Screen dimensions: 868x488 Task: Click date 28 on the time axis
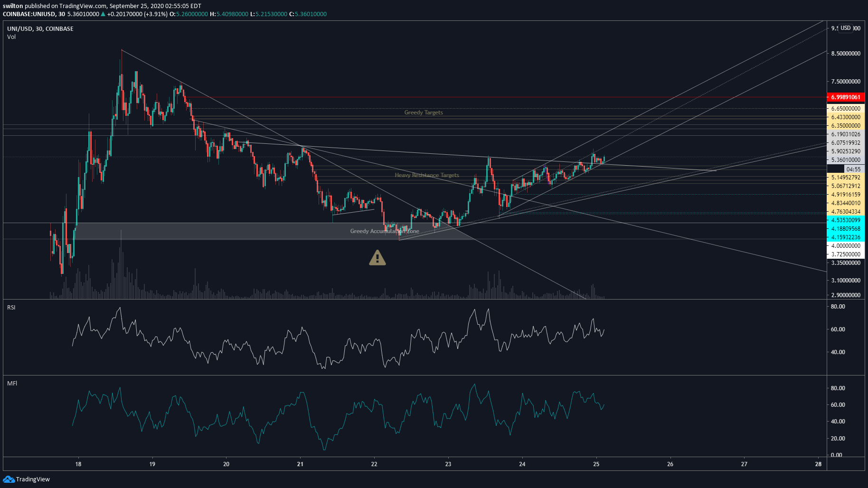[818, 464]
